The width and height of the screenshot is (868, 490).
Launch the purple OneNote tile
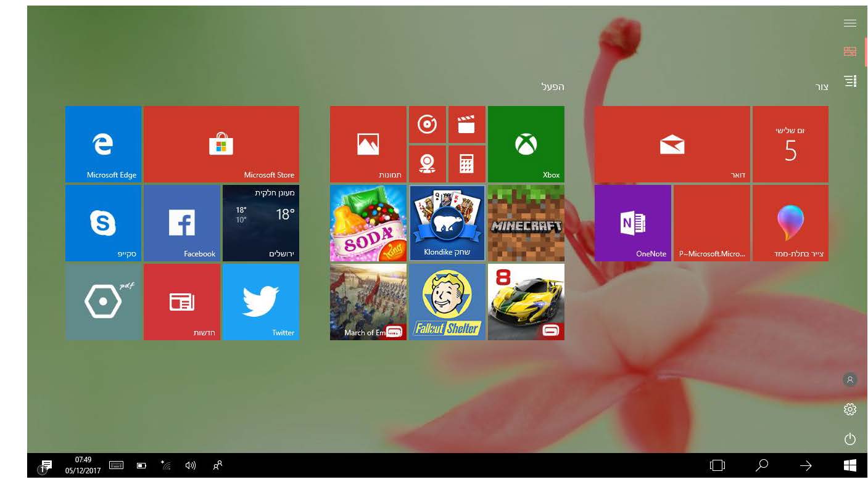[x=633, y=223]
